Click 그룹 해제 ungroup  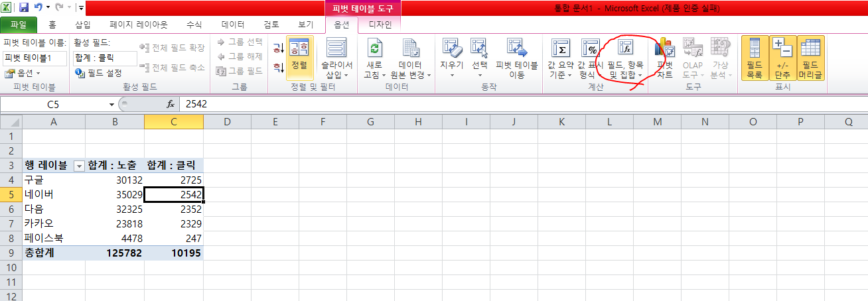240,56
